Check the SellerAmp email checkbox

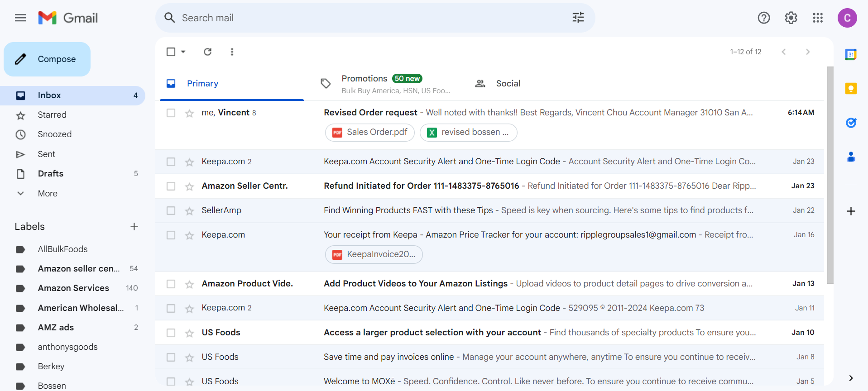point(171,210)
